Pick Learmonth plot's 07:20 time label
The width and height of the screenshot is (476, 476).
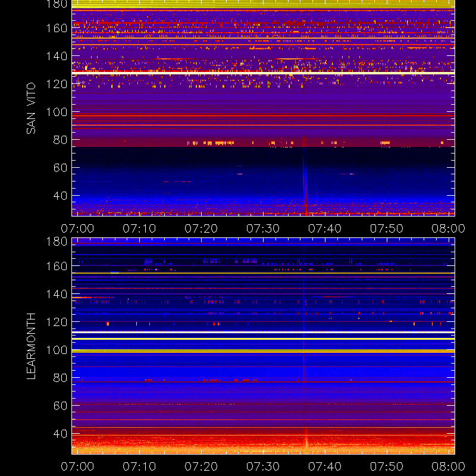[201, 466]
